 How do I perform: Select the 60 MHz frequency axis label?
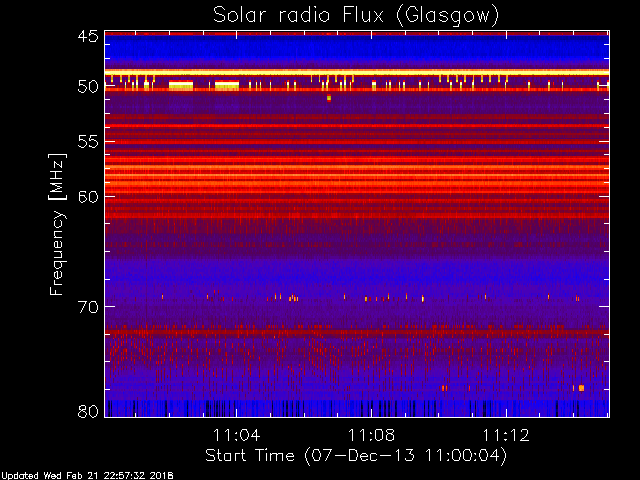(x=88, y=197)
